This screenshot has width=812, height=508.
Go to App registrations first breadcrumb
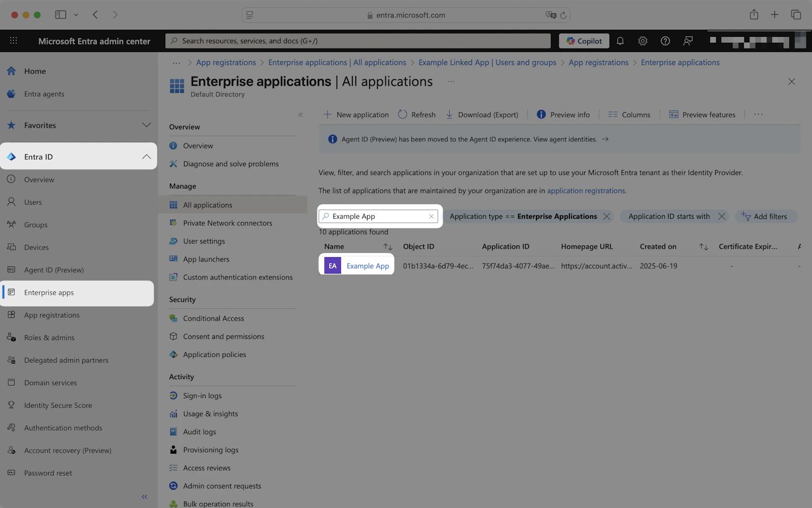tap(226, 63)
